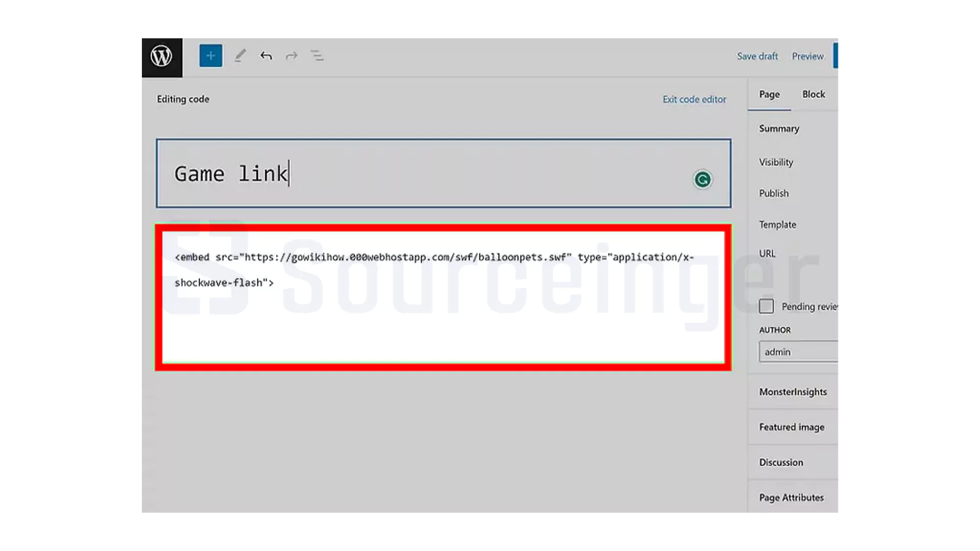Open the URL setting

click(767, 254)
